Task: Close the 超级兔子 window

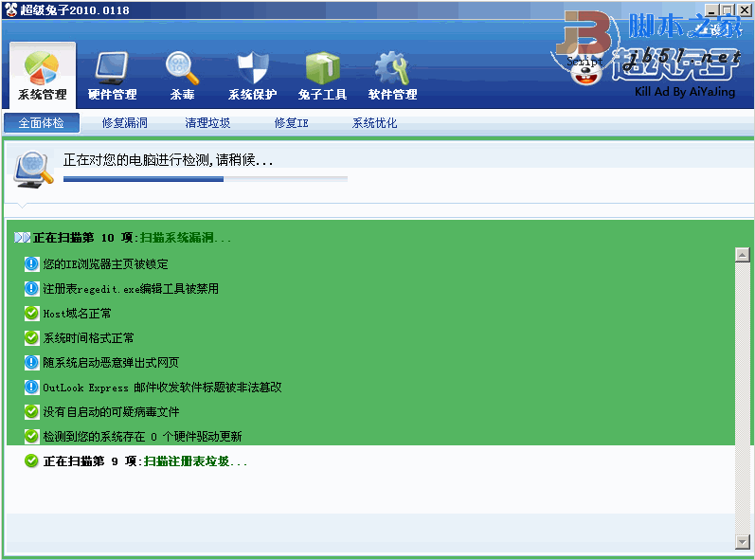Action: (x=744, y=10)
